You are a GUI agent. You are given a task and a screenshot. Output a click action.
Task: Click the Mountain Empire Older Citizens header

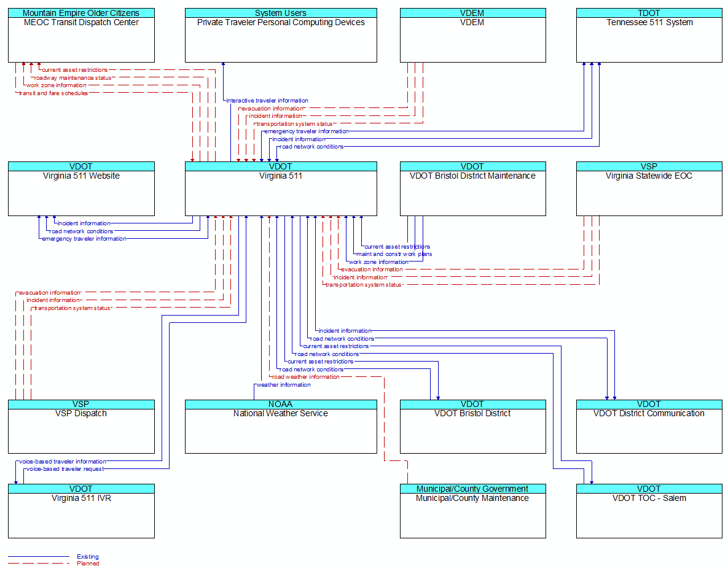(x=81, y=13)
